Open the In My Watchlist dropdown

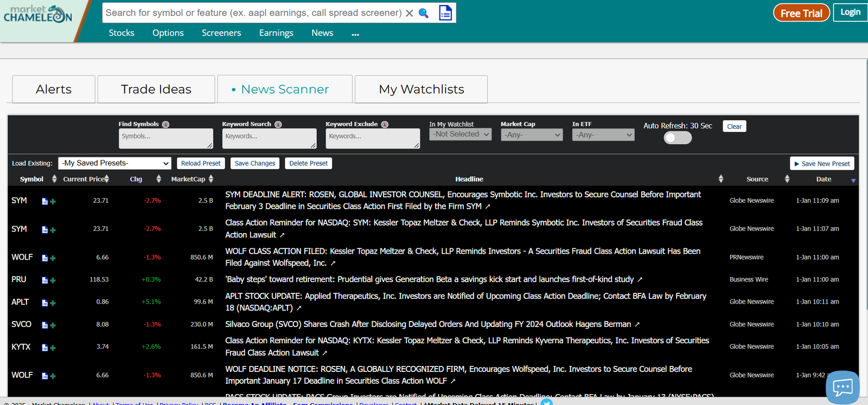(x=460, y=134)
